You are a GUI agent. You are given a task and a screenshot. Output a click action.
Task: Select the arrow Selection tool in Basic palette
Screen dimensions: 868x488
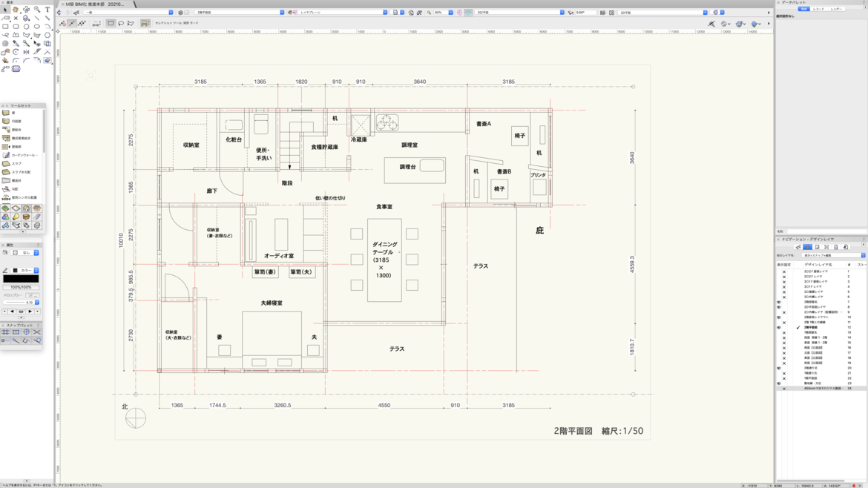click(x=5, y=10)
